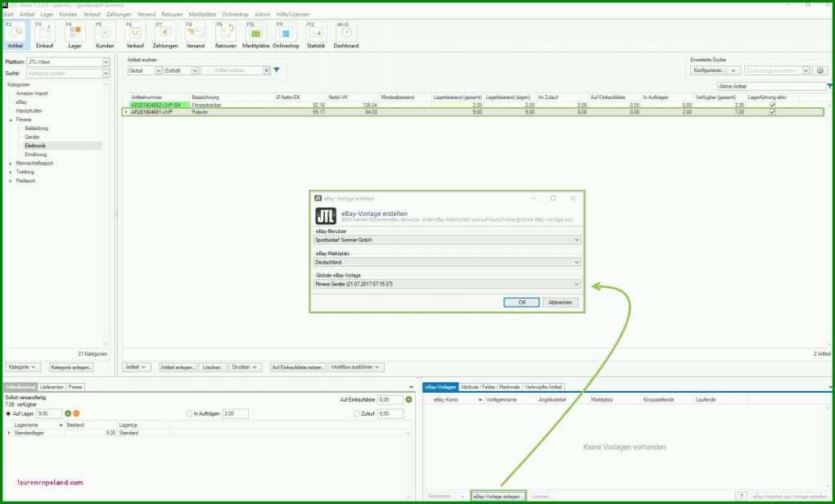Select the Handyhüllen category
Viewport: 835px width, 504px height.
(x=29, y=111)
